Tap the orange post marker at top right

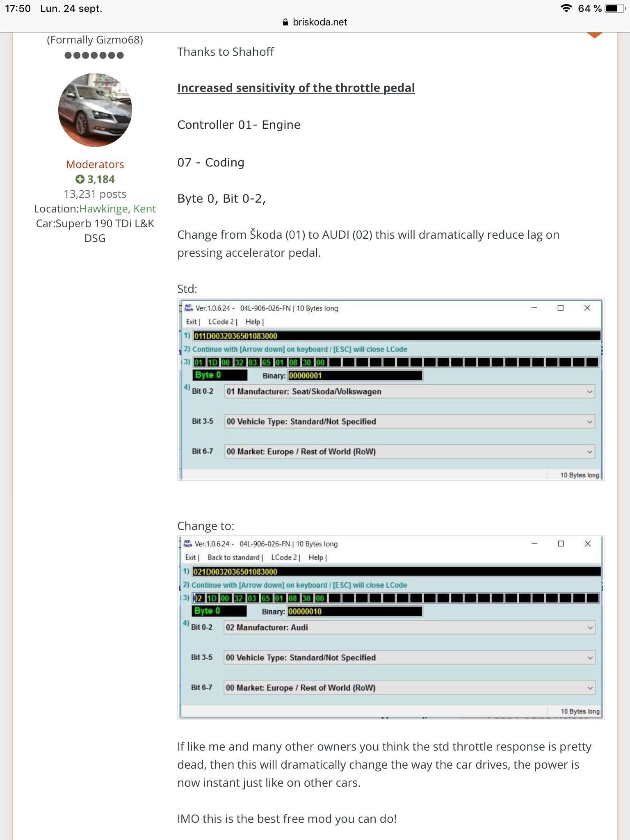(595, 35)
